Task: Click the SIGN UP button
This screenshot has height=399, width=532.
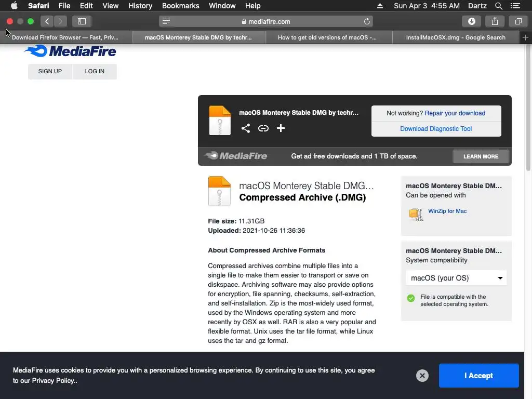Action: (x=50, y=71)
